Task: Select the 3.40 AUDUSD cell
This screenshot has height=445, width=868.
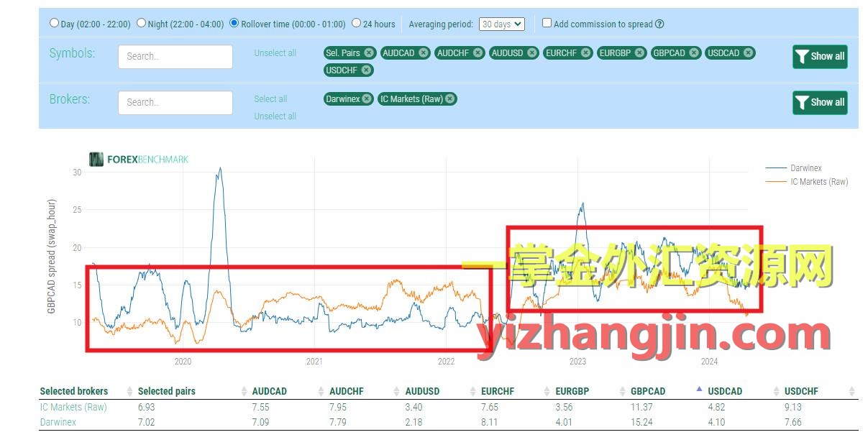Action: (x=414, y=407)
